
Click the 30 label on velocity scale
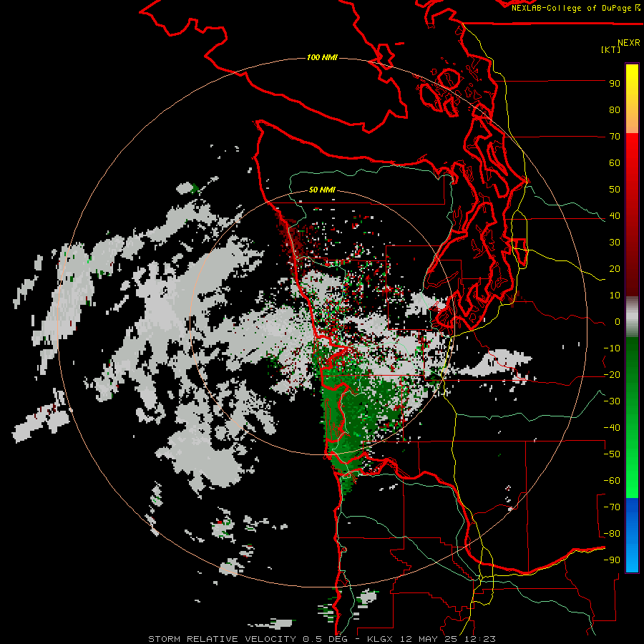click(x=615, y=243)
